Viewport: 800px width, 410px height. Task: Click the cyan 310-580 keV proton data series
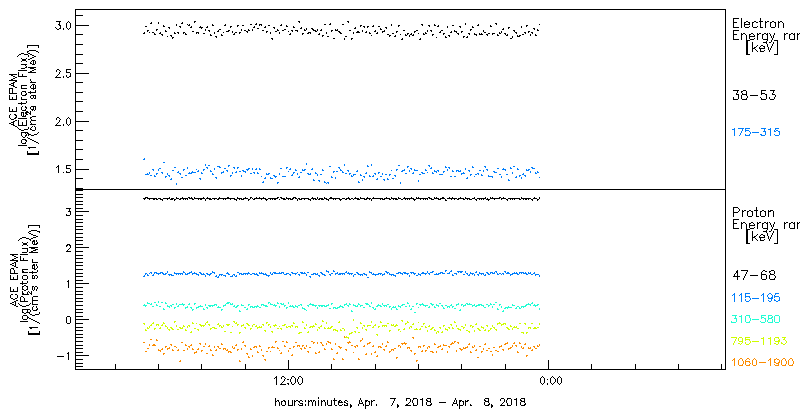tap(341, 305)
